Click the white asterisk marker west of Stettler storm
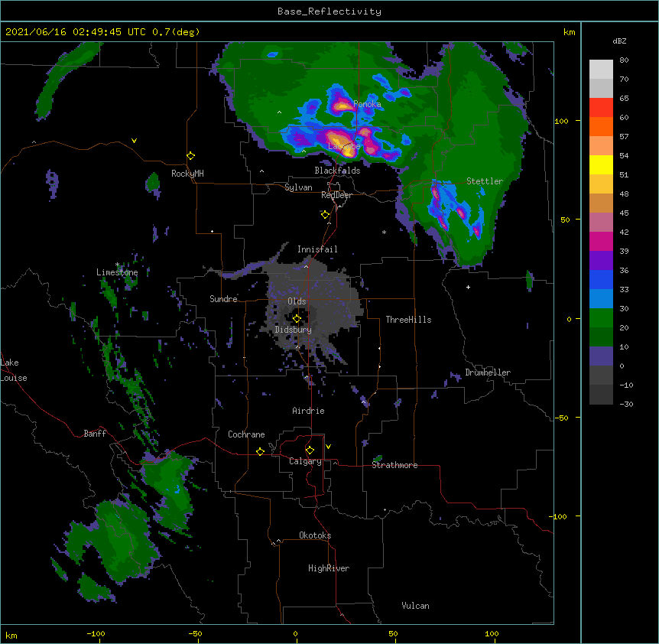 coord(384,232)
